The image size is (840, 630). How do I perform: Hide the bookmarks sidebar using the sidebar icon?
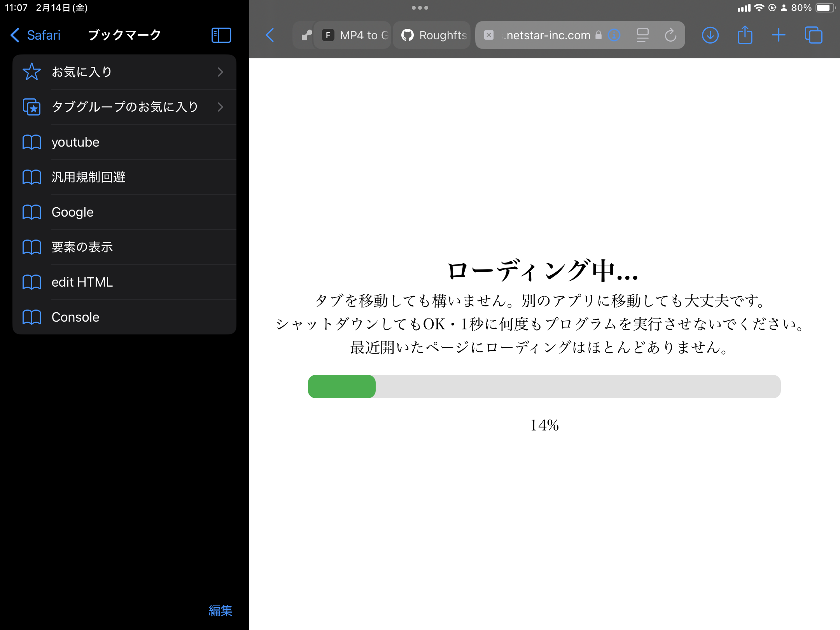pos(221,35)
